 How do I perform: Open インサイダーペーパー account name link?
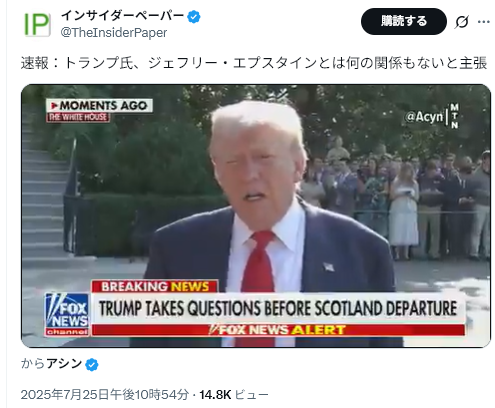pos(122,15)
